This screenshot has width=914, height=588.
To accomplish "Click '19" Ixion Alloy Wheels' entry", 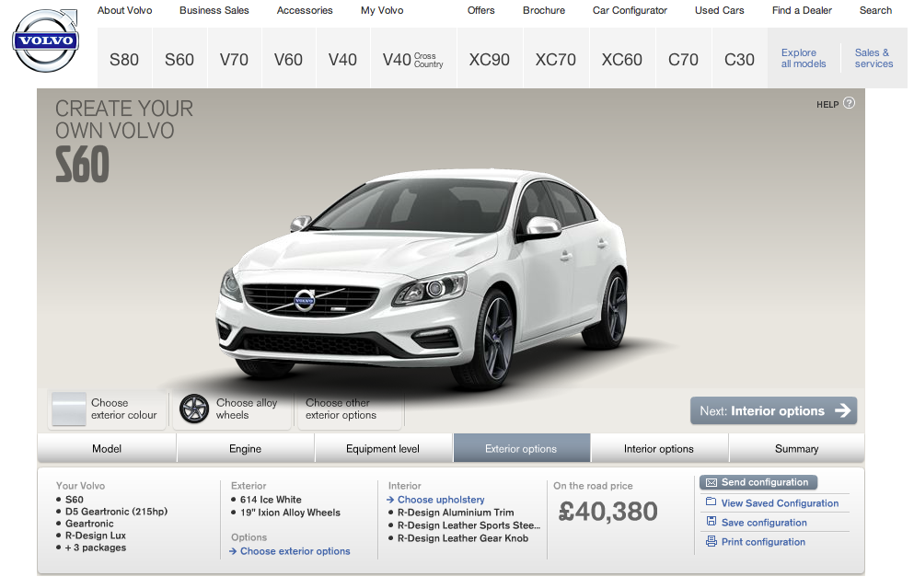I will pyautogui.click(x=290, y=513).
